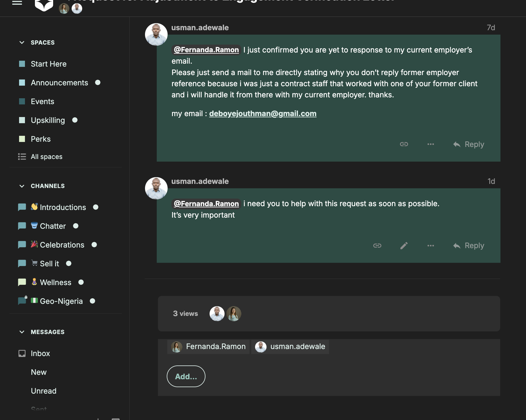
Task: Collapse the Spaces section
Action: click(x=22, y=43)
